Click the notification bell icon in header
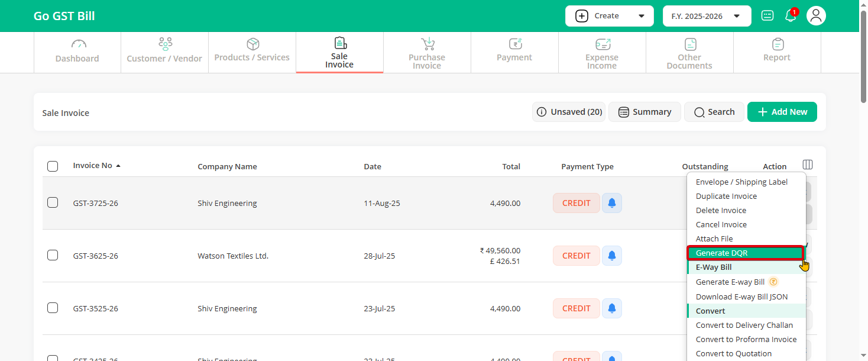 click(790, 16)
